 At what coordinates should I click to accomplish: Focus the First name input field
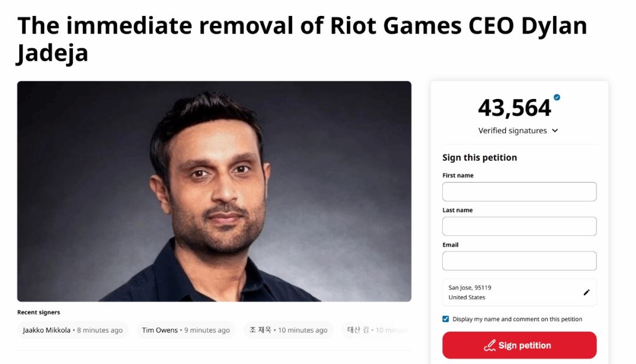tap(519, 191)
